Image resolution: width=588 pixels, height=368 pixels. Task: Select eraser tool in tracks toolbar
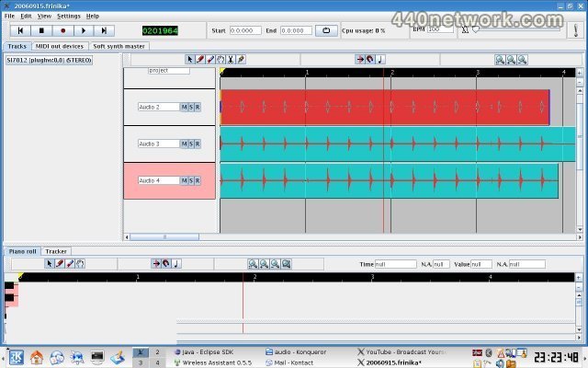pyautogui.click(x=210, y=59)
